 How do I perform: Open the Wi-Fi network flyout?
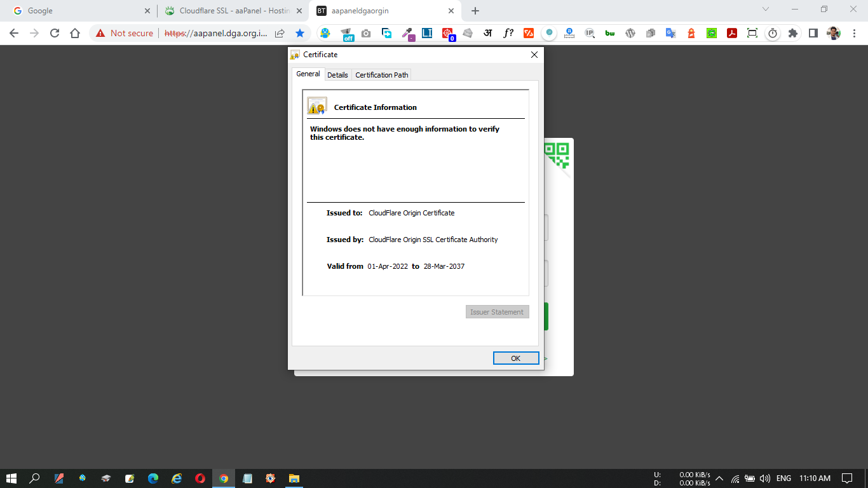click(x=735, y=478)
